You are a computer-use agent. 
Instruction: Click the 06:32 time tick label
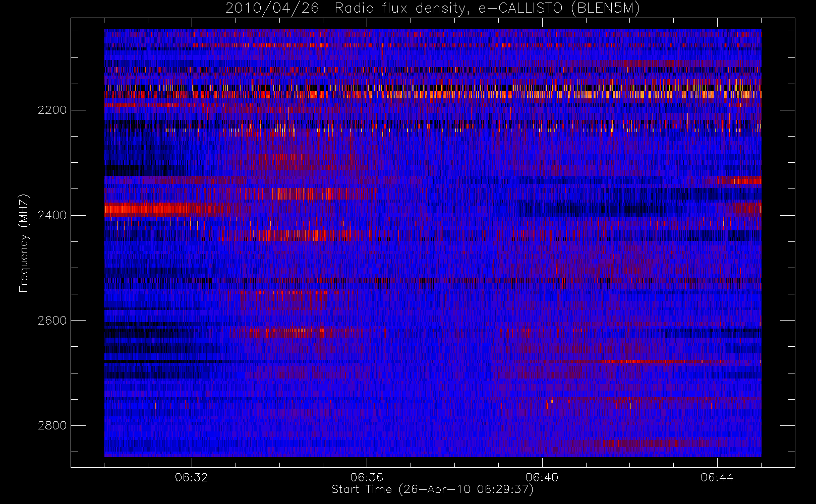[x=192, y=477]
